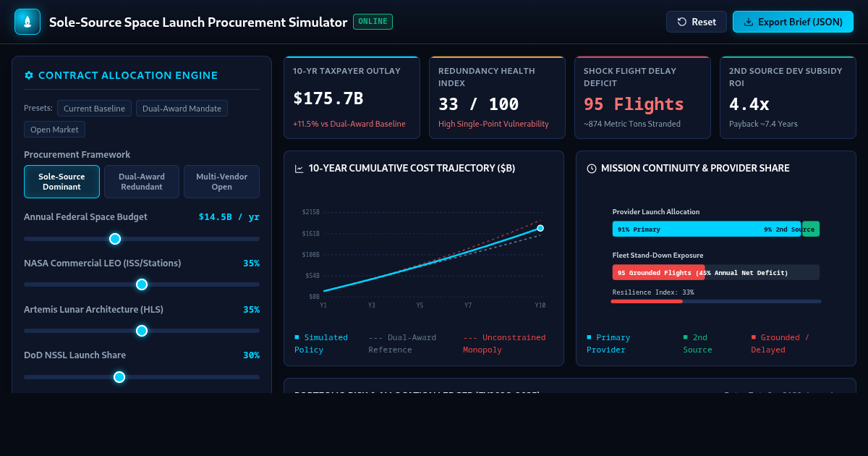Click the 10-Yr Taxpayer Outlay card
This screenshot has height=456, width=868.
[352, 98]
